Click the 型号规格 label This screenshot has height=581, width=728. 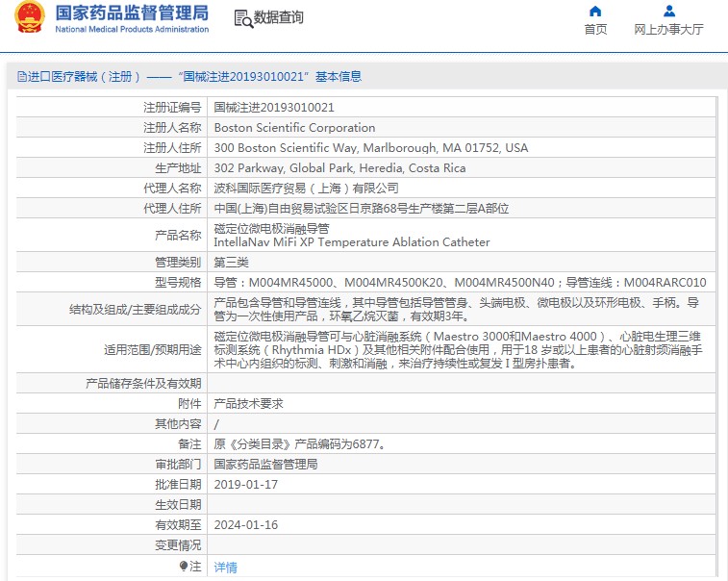[x=178, y=283]
